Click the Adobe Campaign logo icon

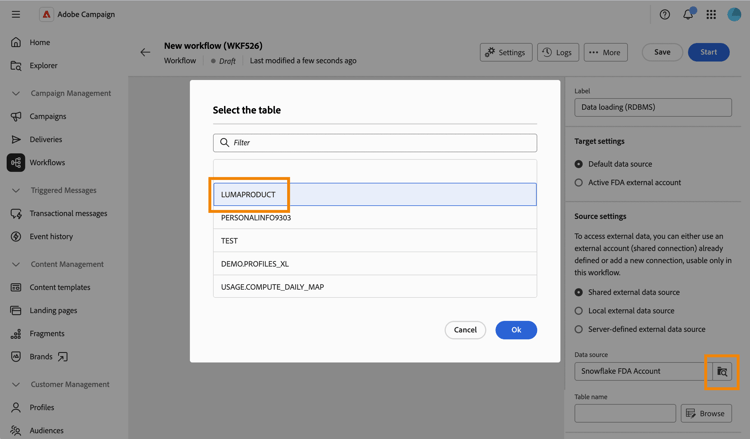(x=46, y=14)
